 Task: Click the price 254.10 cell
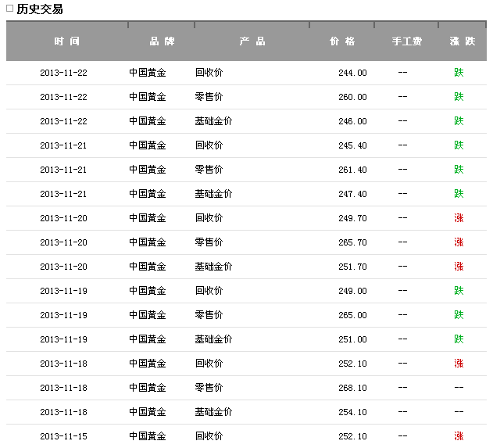[352, 412]
